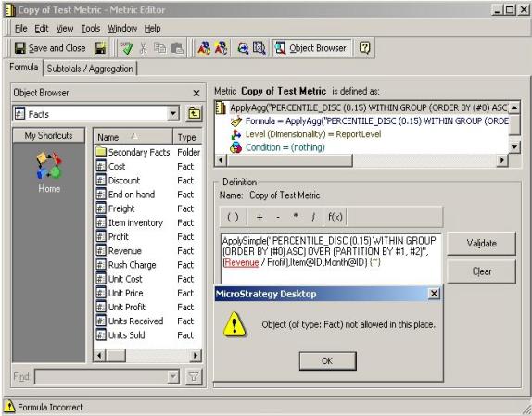The width and height of the screenshot is (532, 416).
Task: Open the Find field dropdown arrow
Action: 173,377
